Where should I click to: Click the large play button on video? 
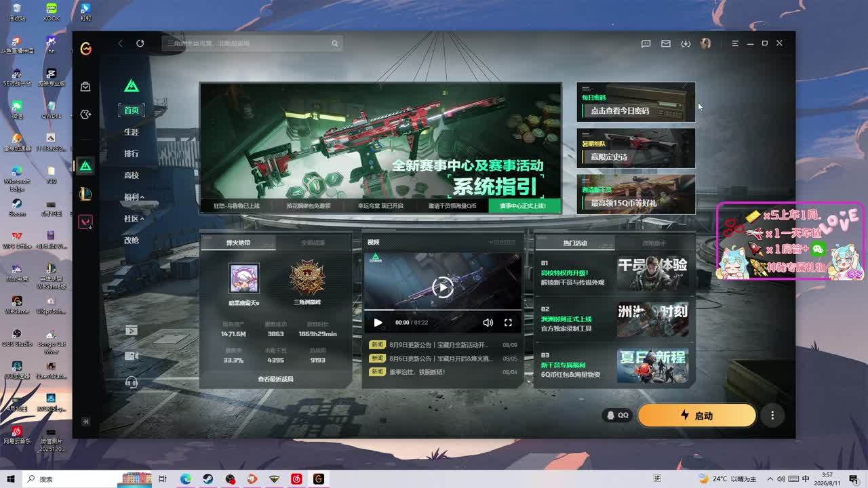point(443,287)
